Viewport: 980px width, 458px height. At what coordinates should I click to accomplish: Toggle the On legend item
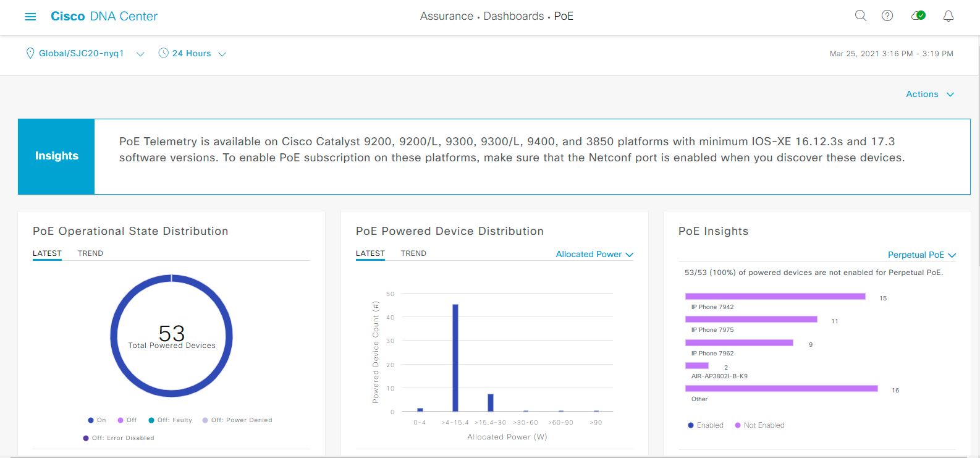click(97, 420)
